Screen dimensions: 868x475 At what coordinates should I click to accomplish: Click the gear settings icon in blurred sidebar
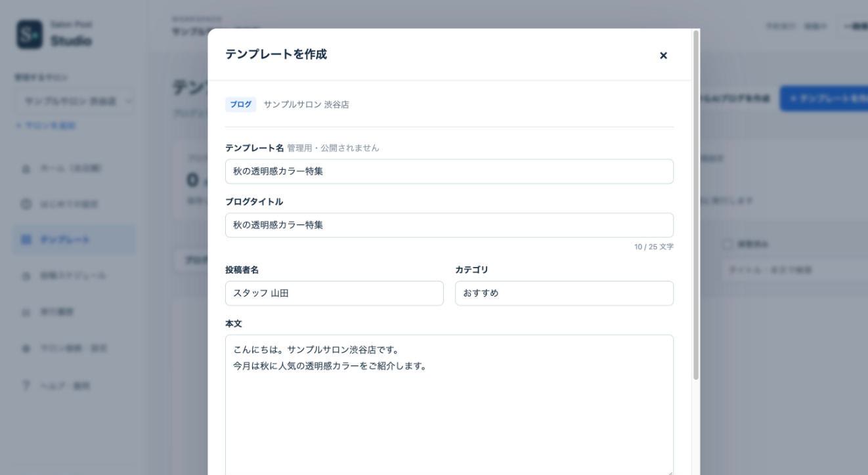(26, 350)
